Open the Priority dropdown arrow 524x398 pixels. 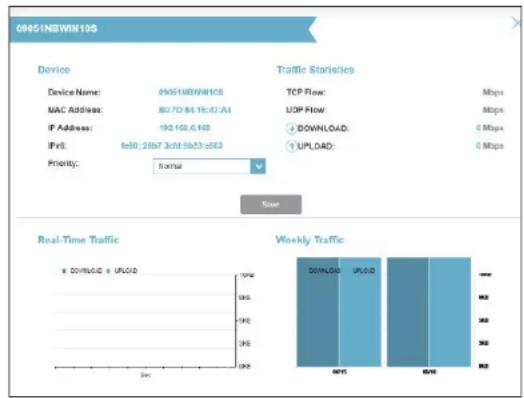tap(258, 166)
